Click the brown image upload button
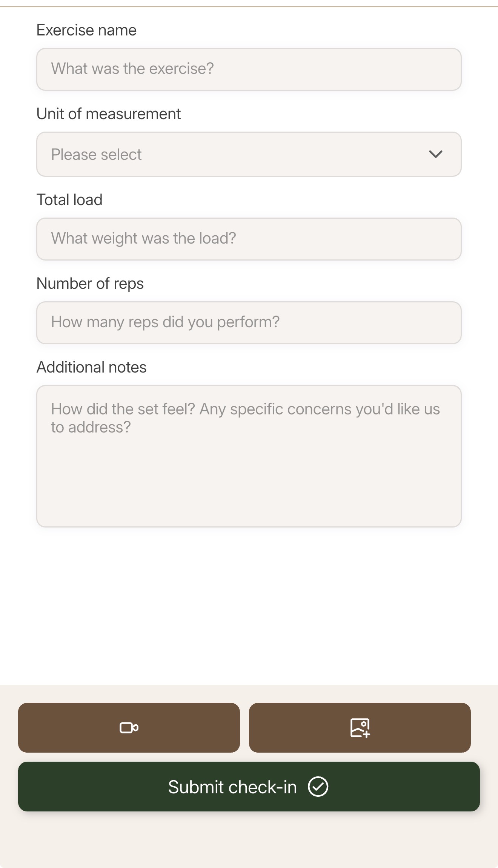 coord(360,728)
